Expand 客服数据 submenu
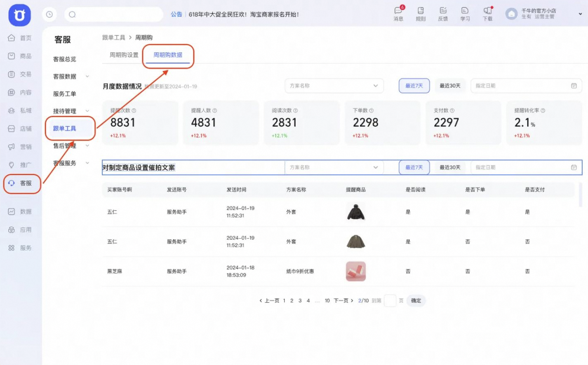 click(x=87, y=76)
